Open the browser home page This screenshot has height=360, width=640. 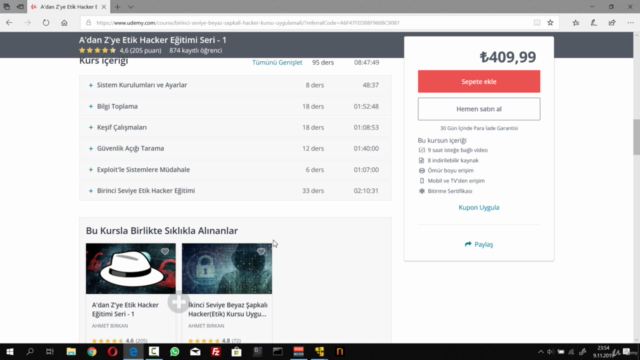[x=64, y=23]
